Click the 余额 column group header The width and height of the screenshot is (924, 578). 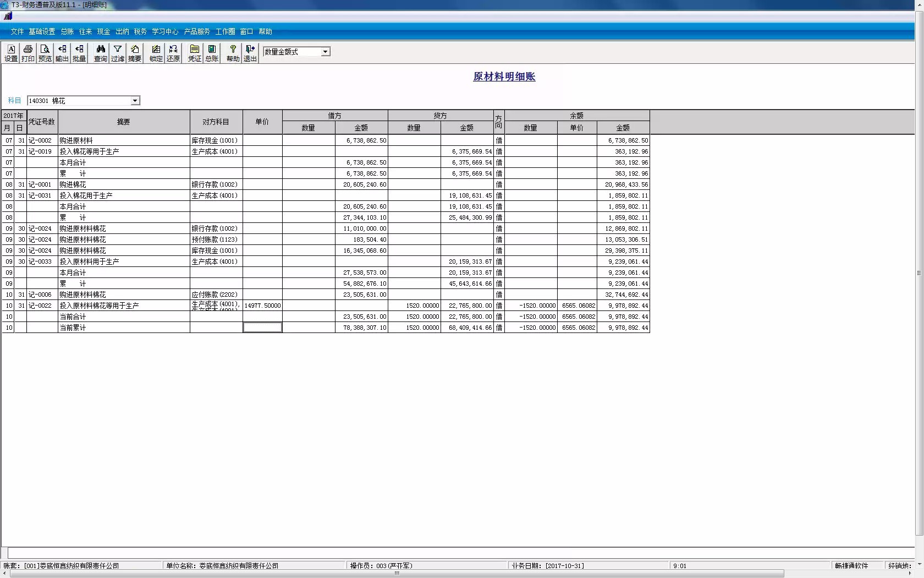pyautogui.click(x=577, y=116)
